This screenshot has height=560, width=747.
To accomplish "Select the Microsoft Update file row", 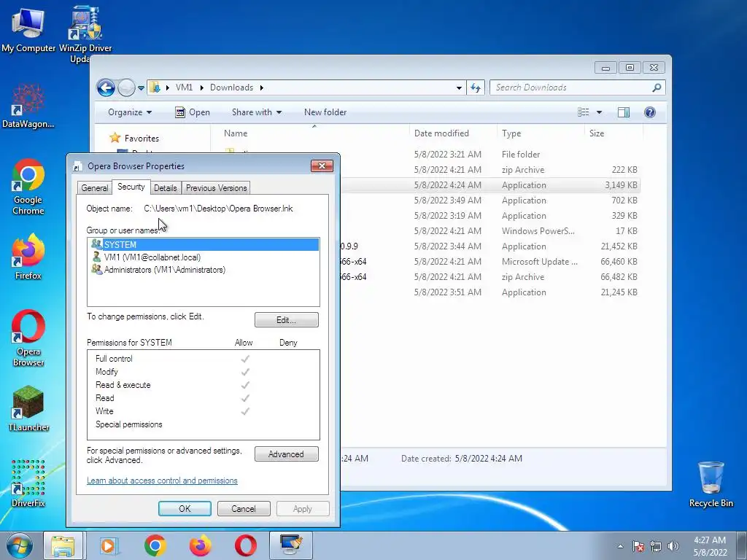I will tap(491, 262).
